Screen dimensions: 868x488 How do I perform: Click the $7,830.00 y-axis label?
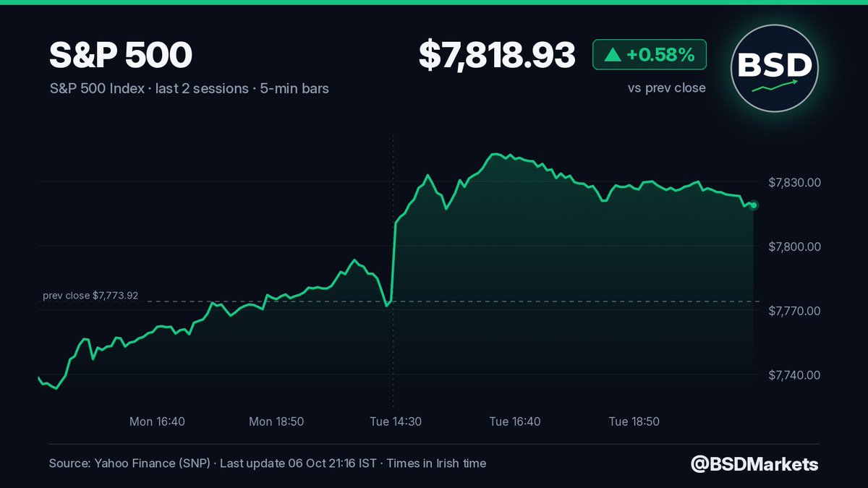click(x=794, y=183)
